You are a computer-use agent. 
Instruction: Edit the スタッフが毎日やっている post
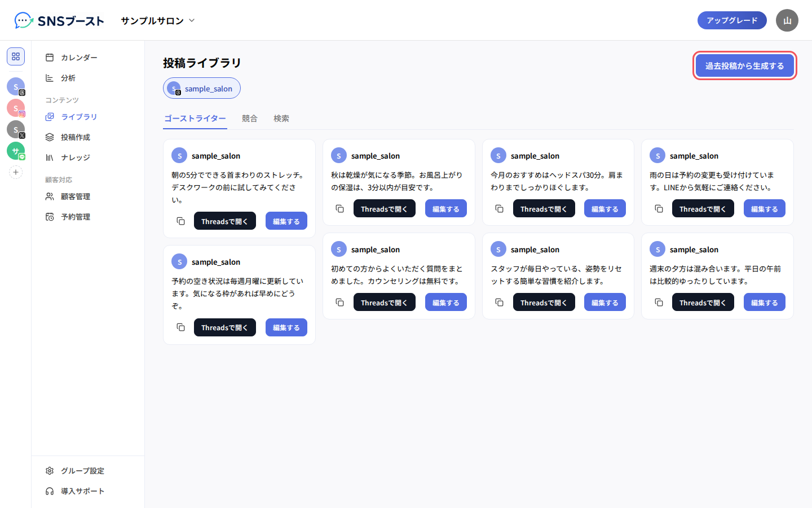tap(605, 303)
